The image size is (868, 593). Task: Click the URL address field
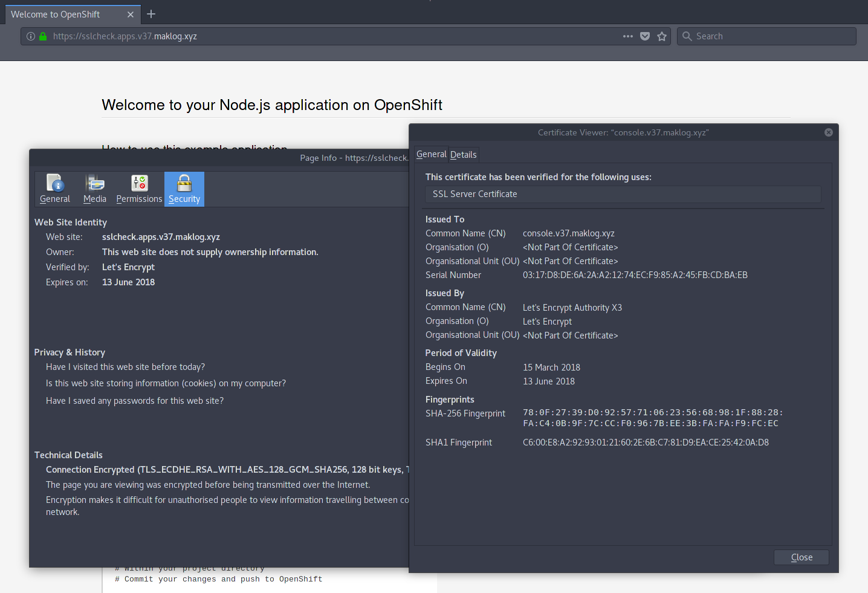point(332,36)
